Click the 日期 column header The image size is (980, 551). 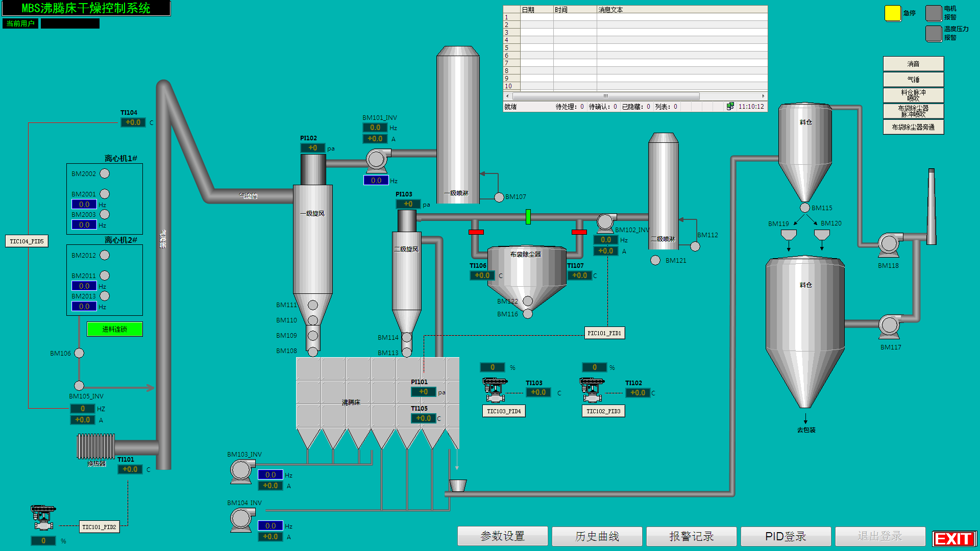(x=537, y=10)
